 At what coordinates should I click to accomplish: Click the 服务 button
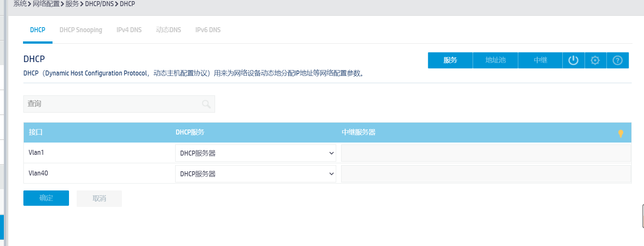click(x=450, y=61)
